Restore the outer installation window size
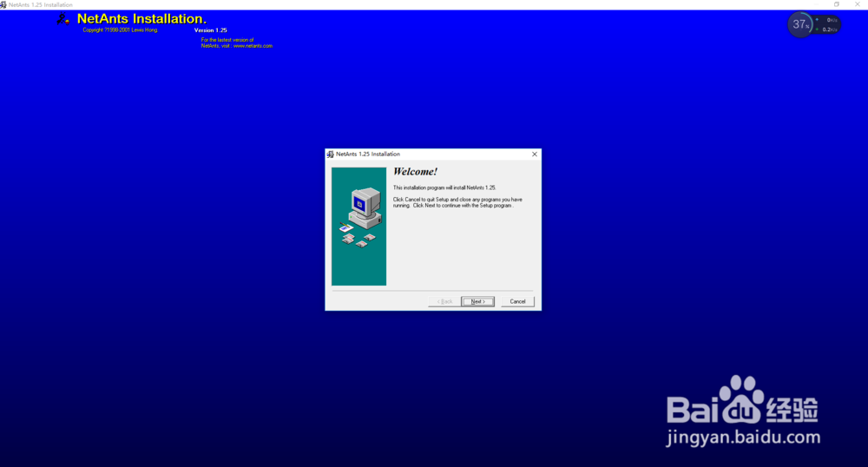This screenshot has width=868, height=467. [837, 4]
